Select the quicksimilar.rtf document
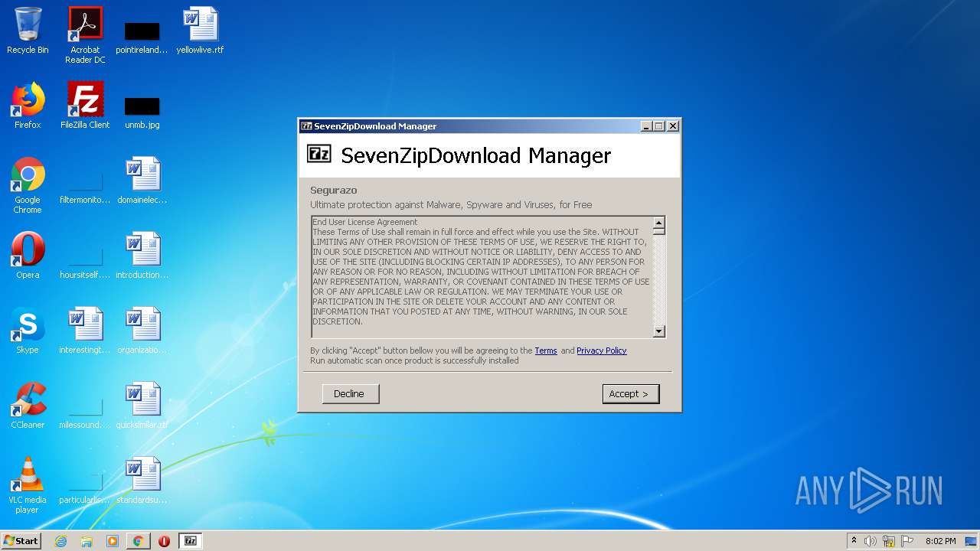The height and width of the screenshot is (551, 980). 142,406
